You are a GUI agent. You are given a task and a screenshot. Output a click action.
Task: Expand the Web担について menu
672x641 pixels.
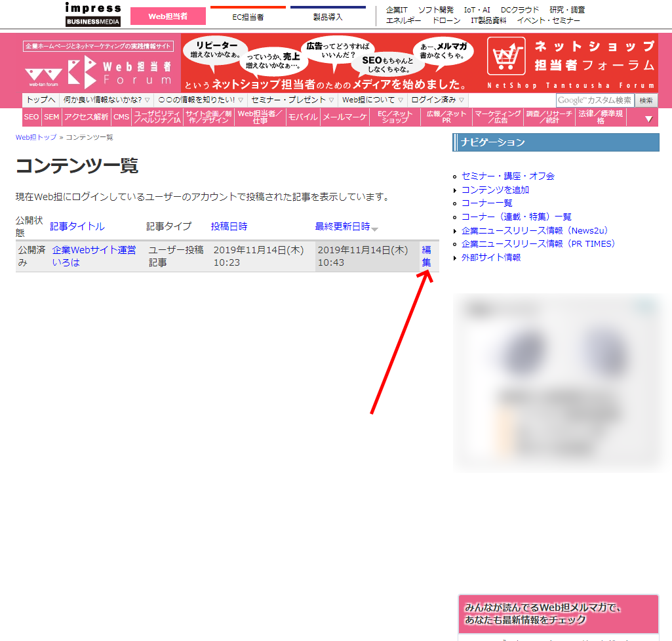click(x=372, y=100)
